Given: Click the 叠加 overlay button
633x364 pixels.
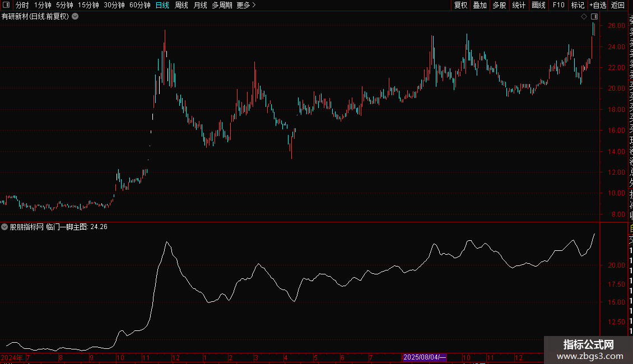Looking at the screenshot, I should pyautogui.click(x=480, y=5).
